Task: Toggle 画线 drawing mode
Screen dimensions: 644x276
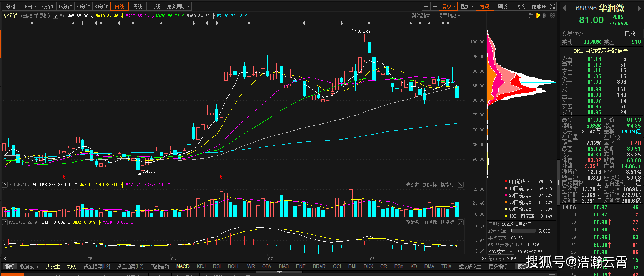Action: (x=503, y=7)
